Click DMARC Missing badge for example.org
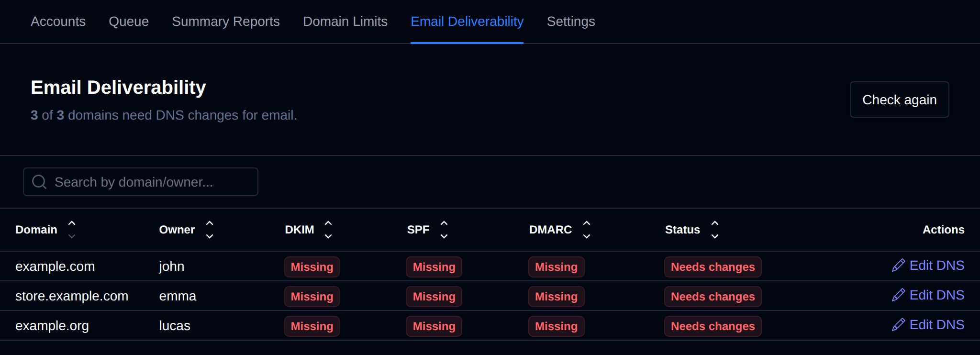Image resolution: width=980 pixels, height=355 pixels. coord(556,326)
